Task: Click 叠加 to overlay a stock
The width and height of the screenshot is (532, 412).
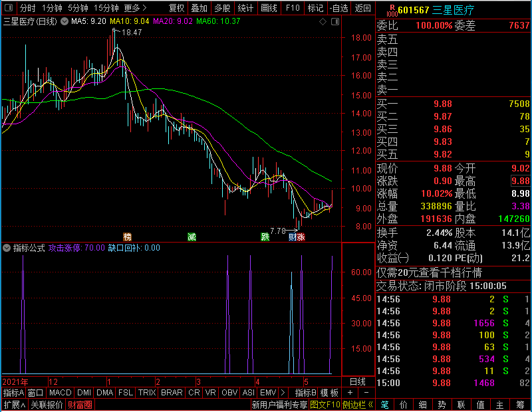Action: (x=199, y=8)
